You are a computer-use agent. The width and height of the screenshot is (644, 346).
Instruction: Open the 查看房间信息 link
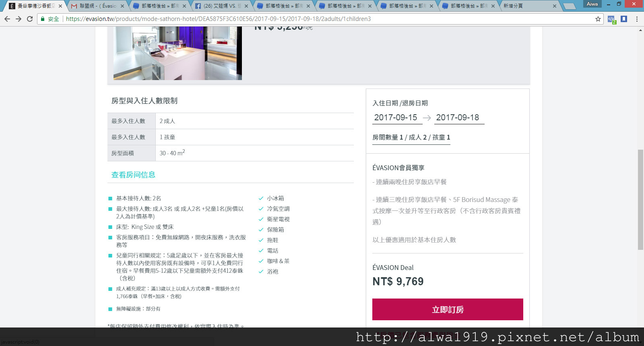[x=133, y=175]
